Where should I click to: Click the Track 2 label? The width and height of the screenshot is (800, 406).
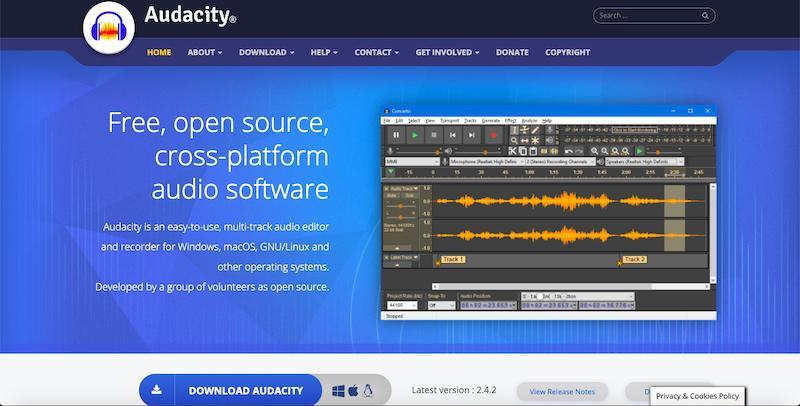(x=635, y=260)
